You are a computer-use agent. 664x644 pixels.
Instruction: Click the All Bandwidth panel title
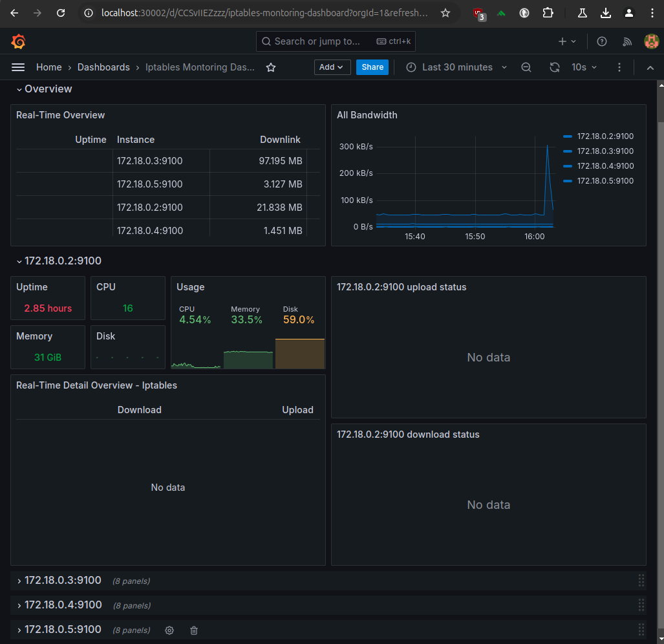[x=367, y=115]
